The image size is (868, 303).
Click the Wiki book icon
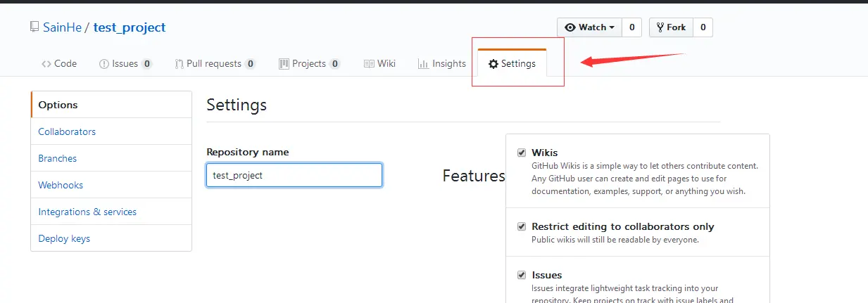pyautogui.click(x=369, y=64)
